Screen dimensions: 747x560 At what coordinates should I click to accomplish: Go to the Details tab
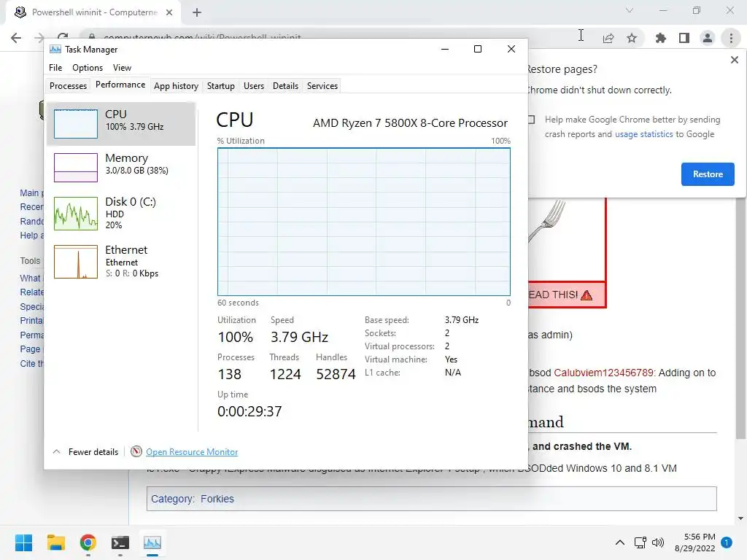tap(285, 86)
